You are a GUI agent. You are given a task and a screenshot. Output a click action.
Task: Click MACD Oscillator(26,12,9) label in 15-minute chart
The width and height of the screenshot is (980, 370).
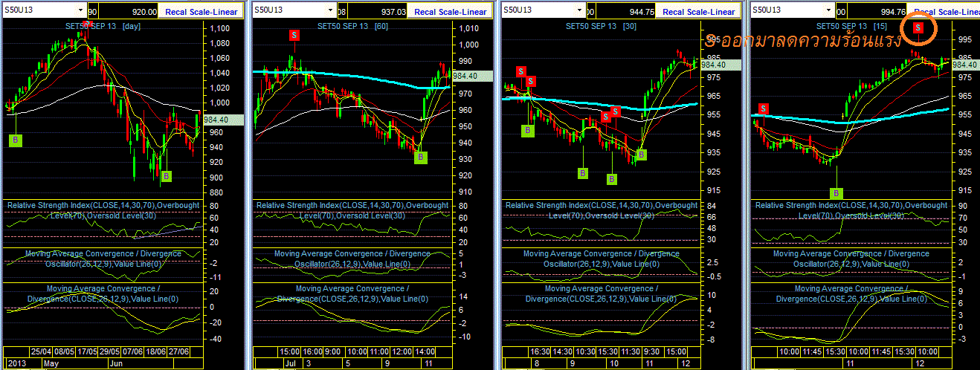coord(852,259)
